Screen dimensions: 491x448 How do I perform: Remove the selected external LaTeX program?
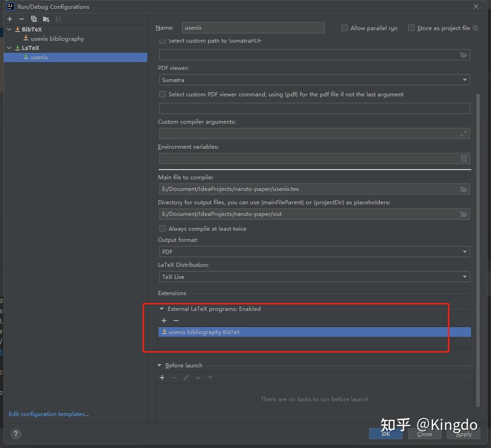point(176,321)
